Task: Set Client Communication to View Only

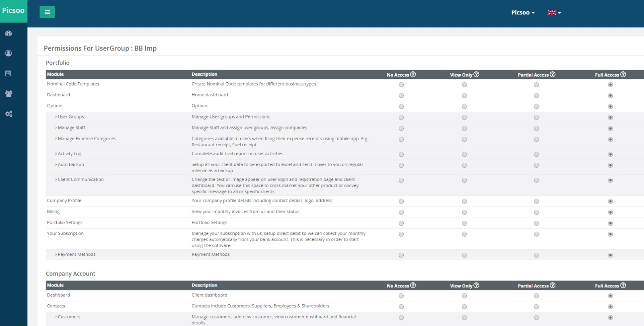Action: (x=464, y=181)
